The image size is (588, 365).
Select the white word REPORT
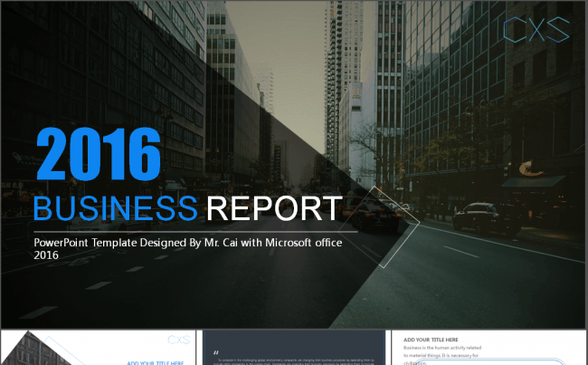click(x=274, y=208)
